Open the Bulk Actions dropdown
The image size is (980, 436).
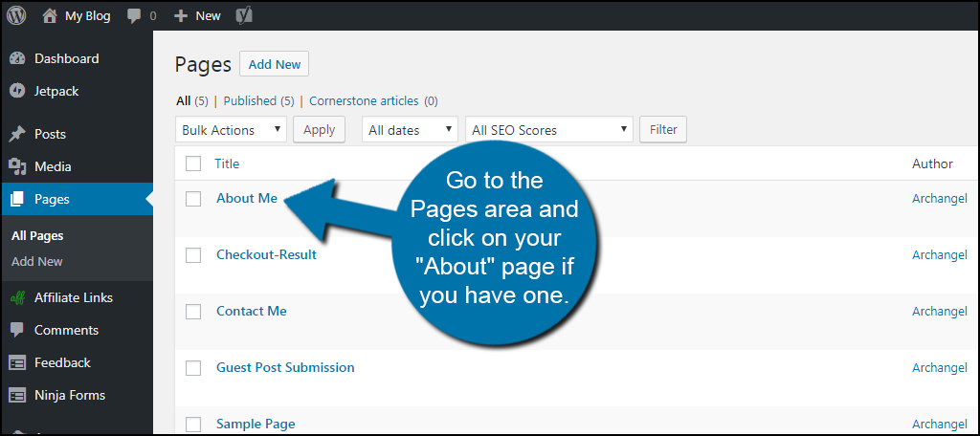pyautogui.click(x=232, y=130)
